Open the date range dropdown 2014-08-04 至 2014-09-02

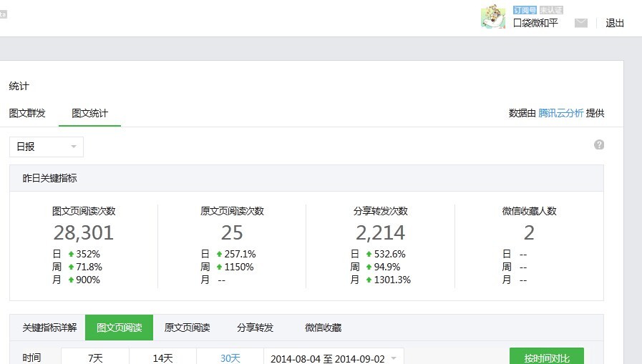334,358
